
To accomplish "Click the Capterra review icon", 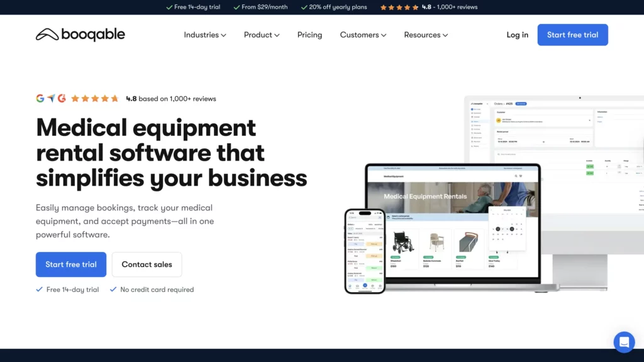I will [51, 98].
